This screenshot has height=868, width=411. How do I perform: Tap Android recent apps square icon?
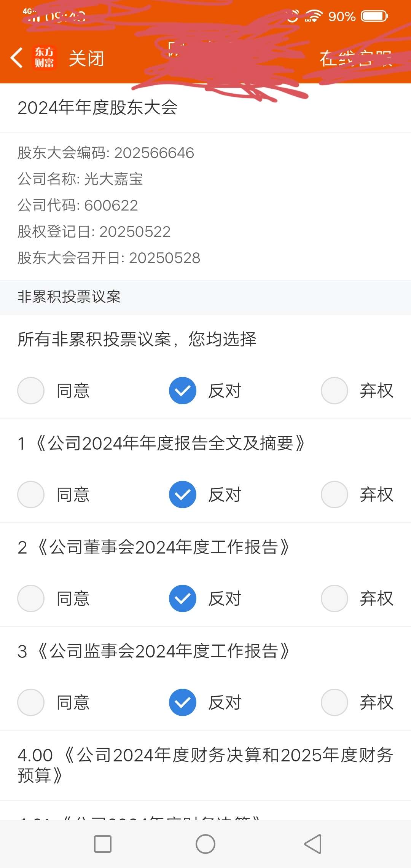coord(103,844)
